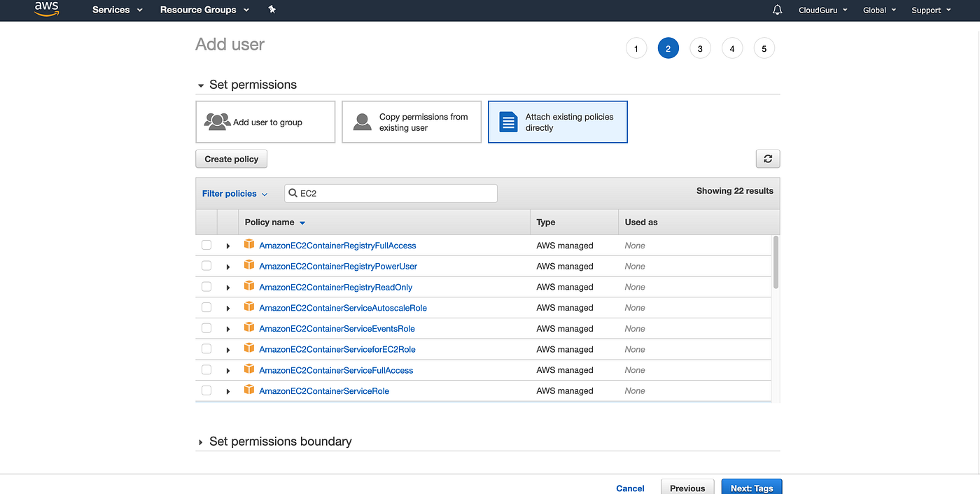980x494 pixels.
Task: Click wizard step 4 circle
Action: (731, 48)
